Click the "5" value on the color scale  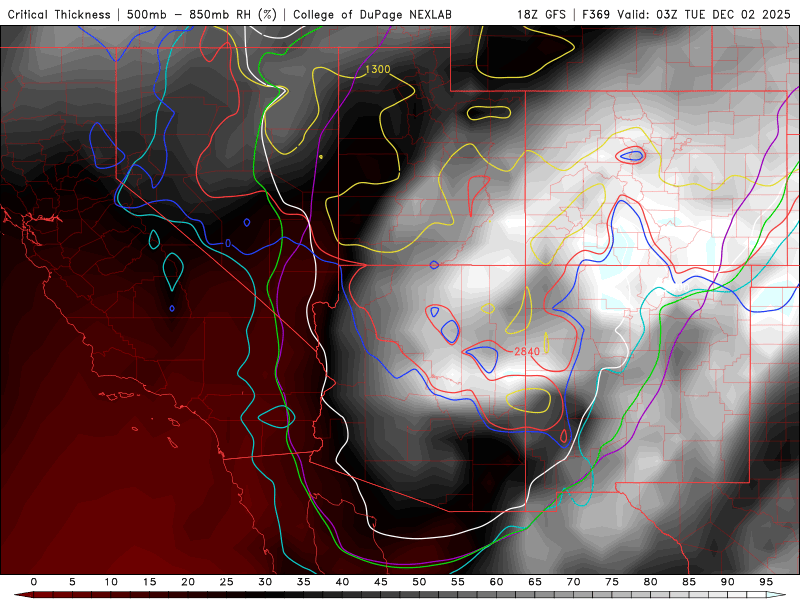tap(72, 582)
